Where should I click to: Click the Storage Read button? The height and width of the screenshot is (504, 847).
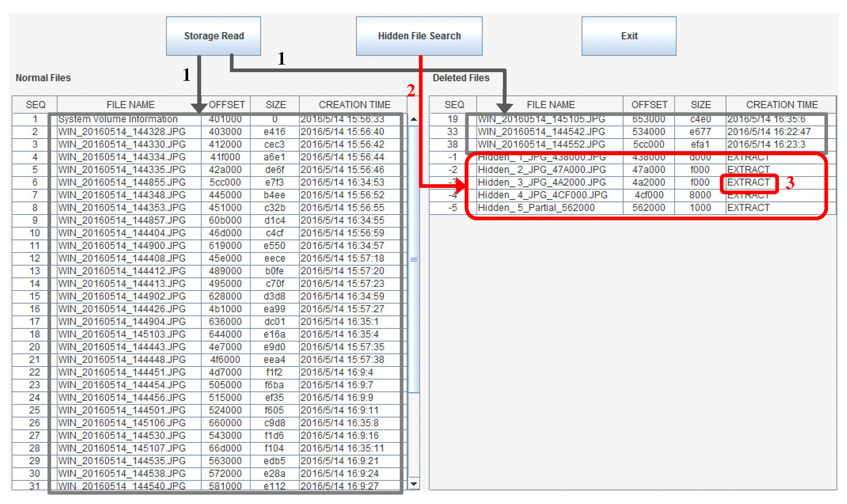pos(213,36)
